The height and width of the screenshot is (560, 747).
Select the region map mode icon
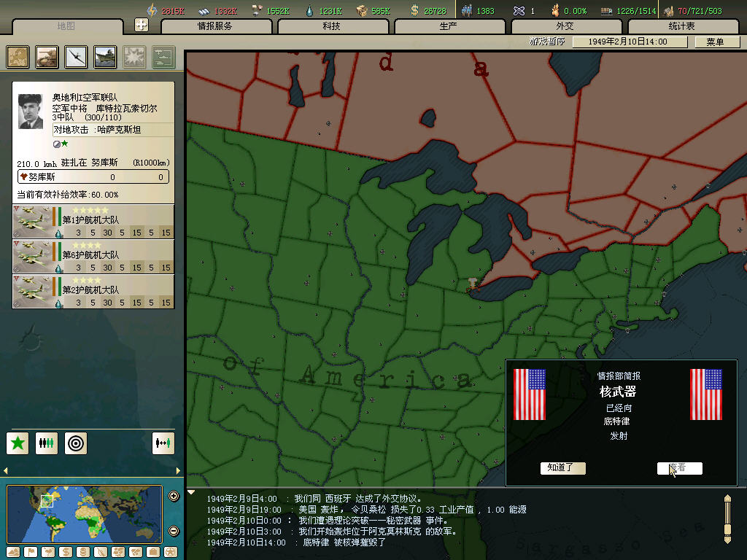118,553
